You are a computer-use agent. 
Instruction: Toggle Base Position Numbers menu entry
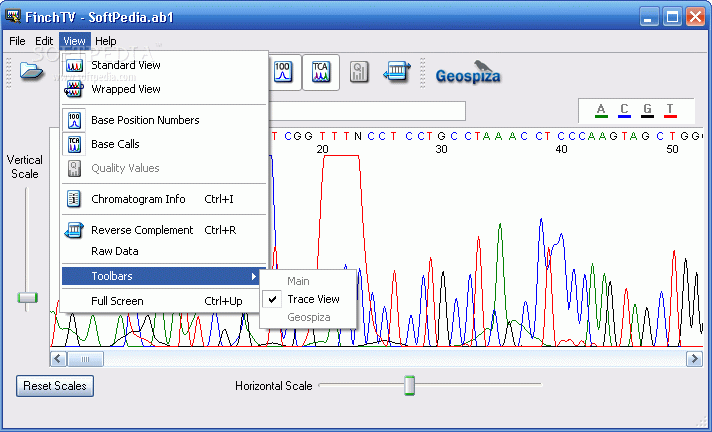point(164,120)
